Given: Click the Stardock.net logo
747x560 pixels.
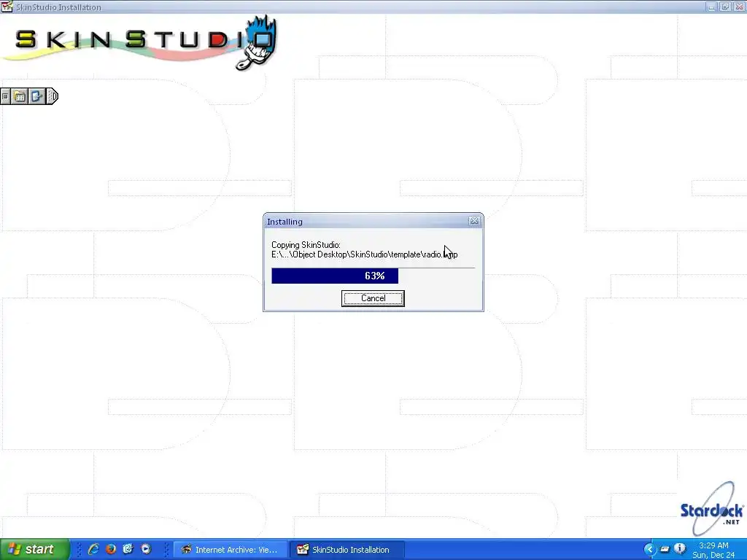Looking at the screenshot, I should 712,510.
